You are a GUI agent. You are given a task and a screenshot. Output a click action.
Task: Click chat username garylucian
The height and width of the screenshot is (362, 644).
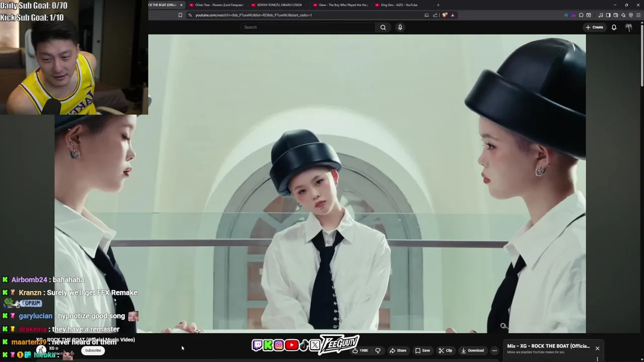tap(35, 316)
